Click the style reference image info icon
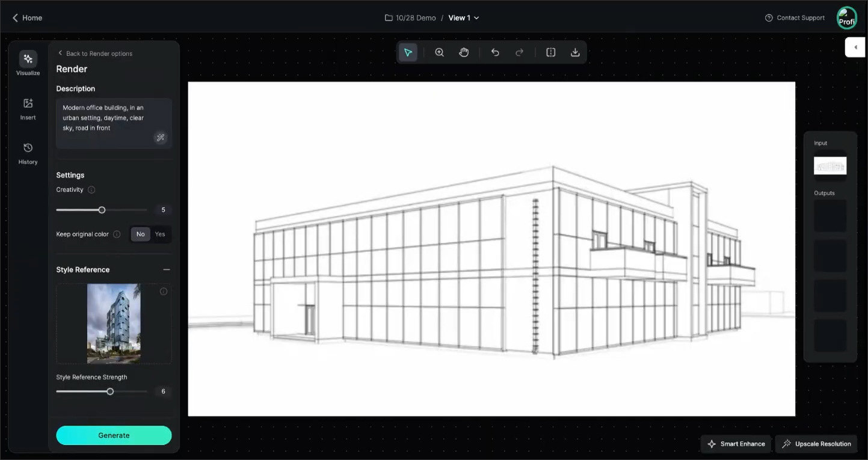Image resolution: width=868 pixels, height=460 pixels. click(x=163, y=292)
